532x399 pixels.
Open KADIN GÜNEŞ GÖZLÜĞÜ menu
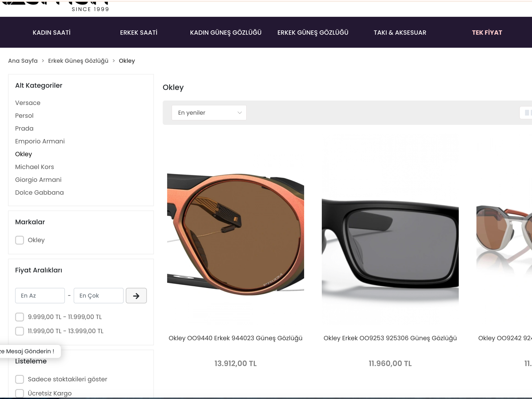pyautogui.click(x=226, y=32)
